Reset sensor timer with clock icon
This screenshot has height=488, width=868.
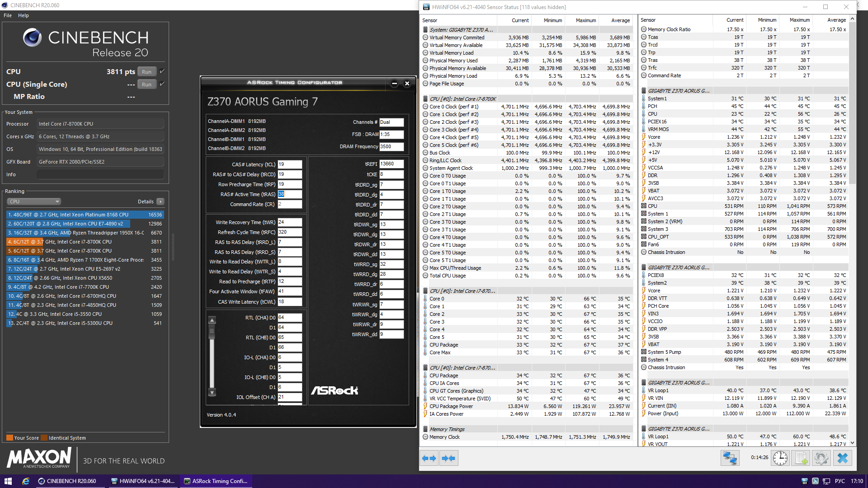coord(780,458)
